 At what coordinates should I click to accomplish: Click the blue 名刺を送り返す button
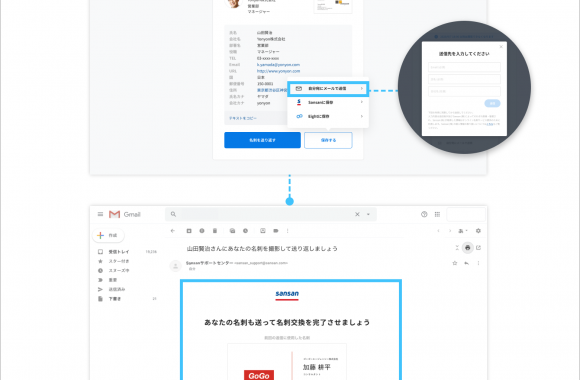click(262, 140)
